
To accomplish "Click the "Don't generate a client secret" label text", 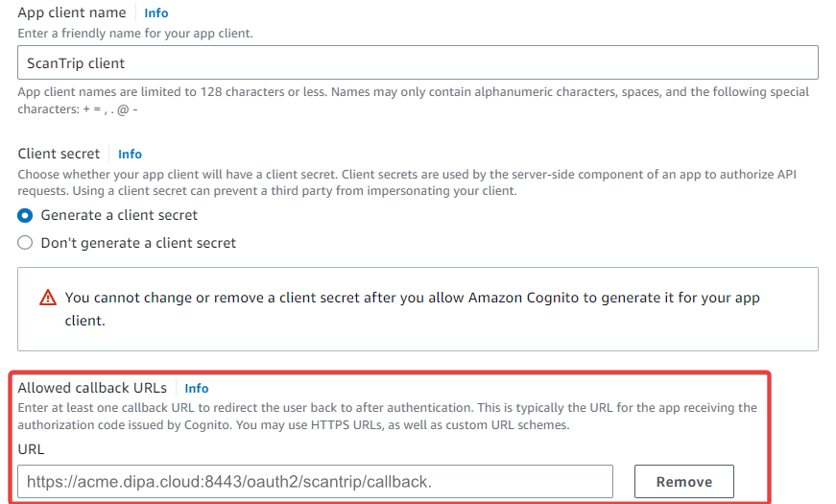I will tap(138, 244).
